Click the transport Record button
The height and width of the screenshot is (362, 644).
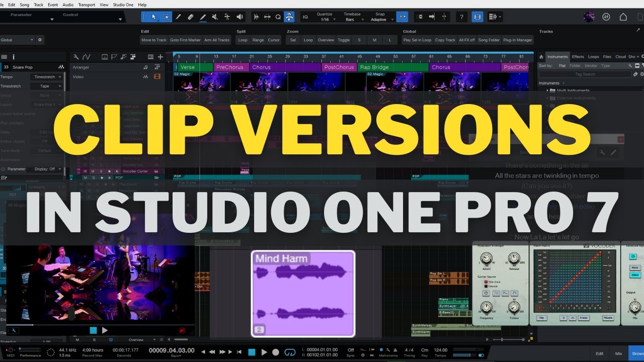(x=276, y=352)
